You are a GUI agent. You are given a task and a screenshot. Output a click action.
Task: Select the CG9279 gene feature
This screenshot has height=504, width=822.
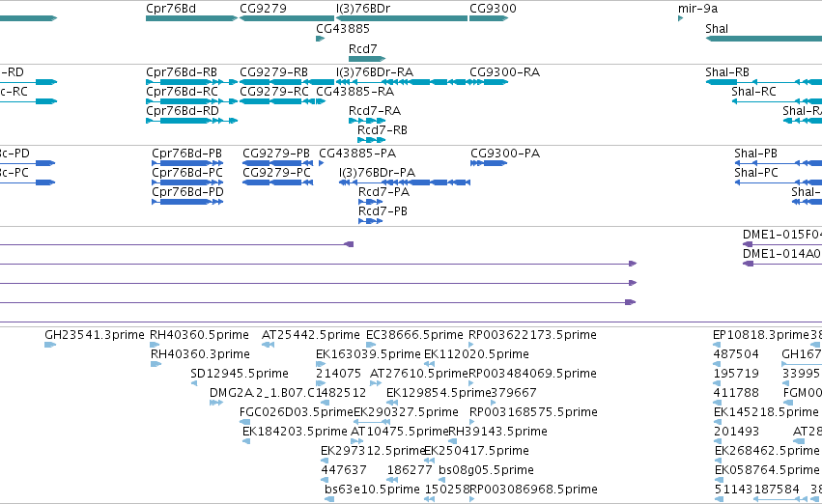(x=287, y=18)
